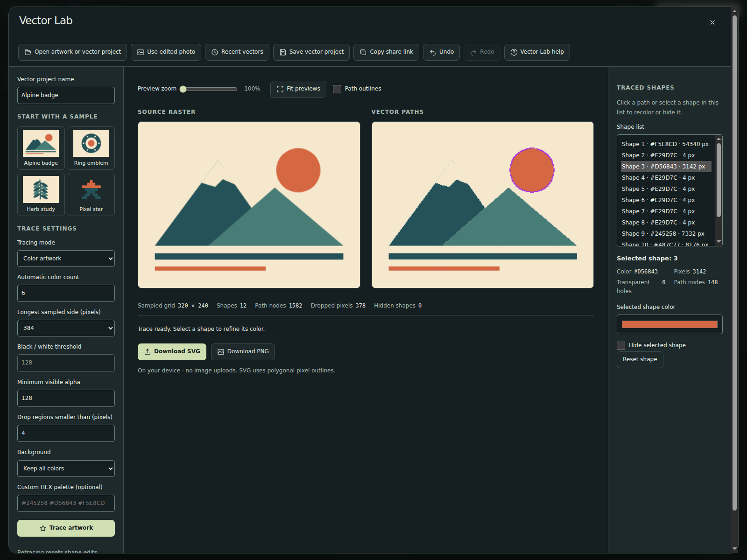Select the Ring emblem sample
The image size is (747, 560).
[x=91, y=148]
